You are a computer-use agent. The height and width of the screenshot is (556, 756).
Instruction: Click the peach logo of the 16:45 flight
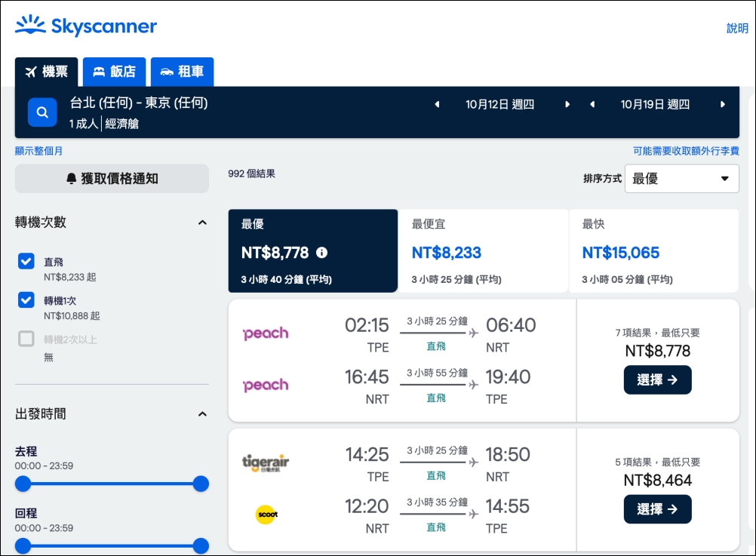tap(266, 385)
